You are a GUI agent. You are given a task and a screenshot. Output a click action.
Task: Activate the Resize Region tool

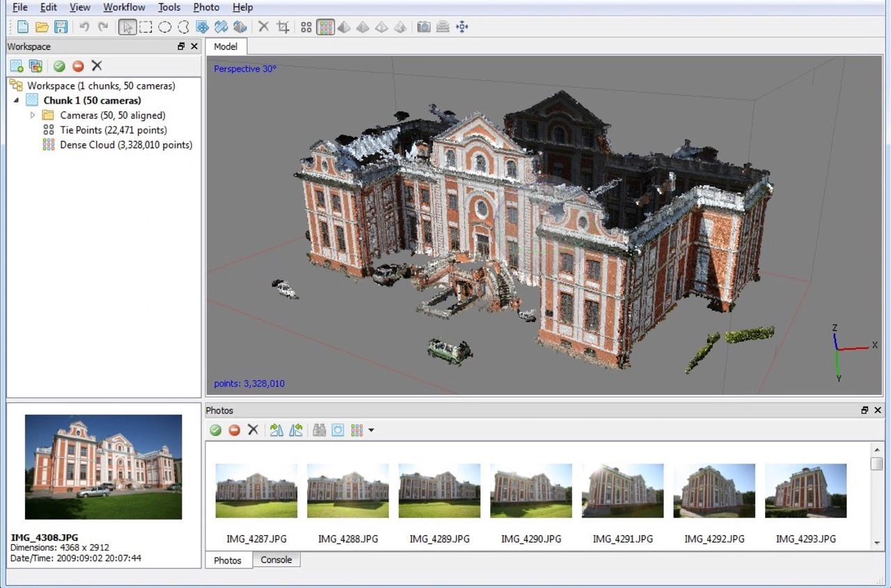click(x=203, y=27)
